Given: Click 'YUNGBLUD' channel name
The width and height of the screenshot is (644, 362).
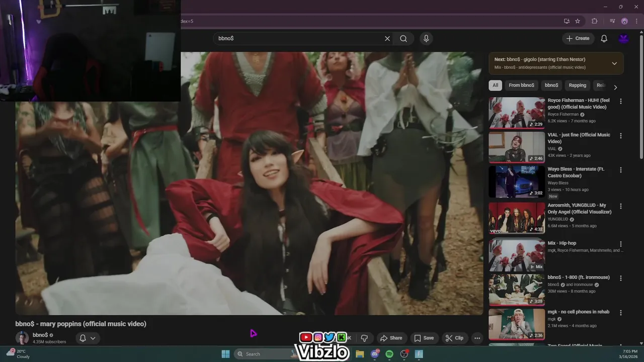Looking at the screenshot, I should [x=558, y=219].
